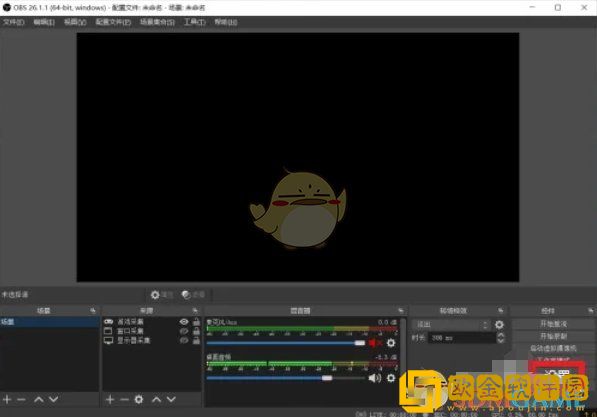Click the 未选择源 label
The width and height of the screenshot is (597, 417).
click(15, 294)
